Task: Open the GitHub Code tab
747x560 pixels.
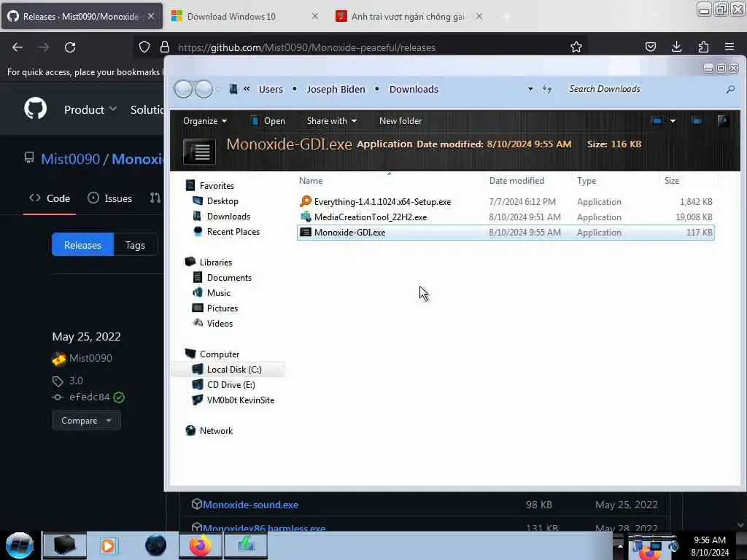Action: [x=50, y=198]
